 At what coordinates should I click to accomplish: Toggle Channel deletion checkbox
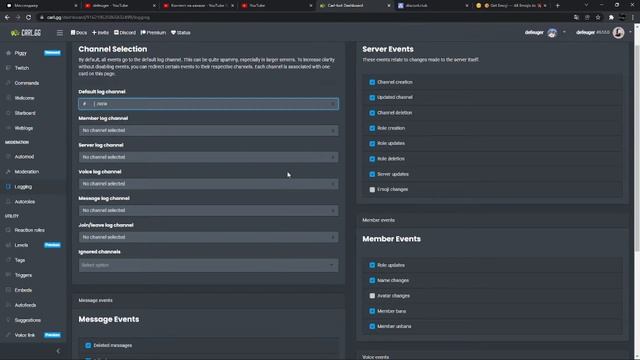pos(372,113)
